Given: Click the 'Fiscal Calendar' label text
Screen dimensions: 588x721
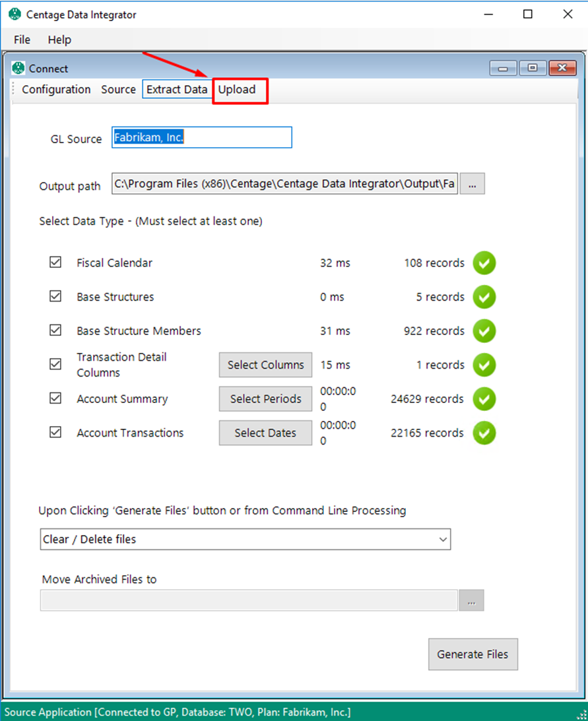Looking at the screenshot, I should [115, 263].
